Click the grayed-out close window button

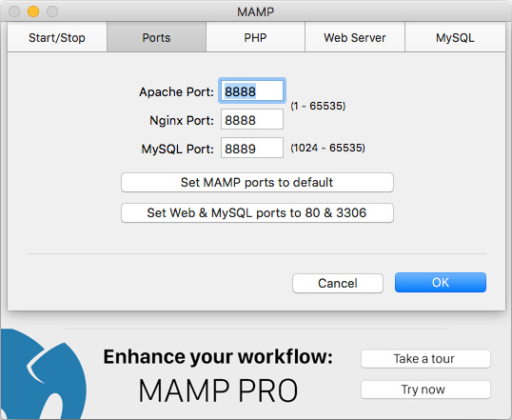14,11
